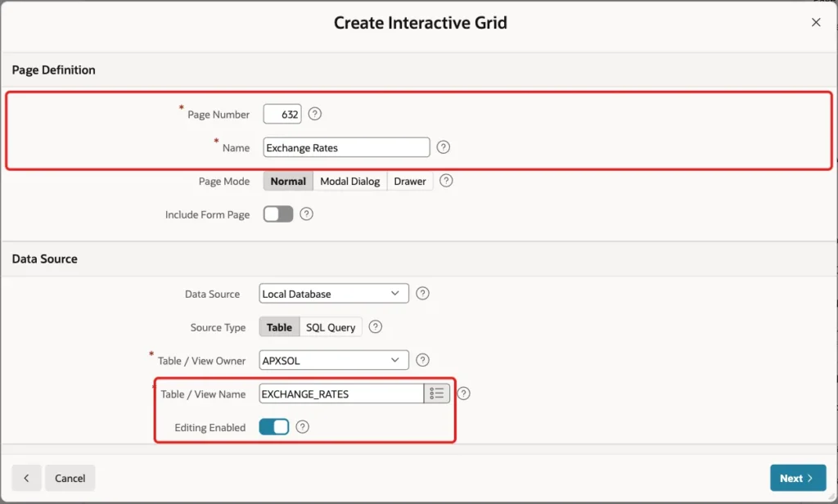The height and width of the screenshot is (504, 838).
Task: Go back using the previous arrow button
Action: (26, 478)
